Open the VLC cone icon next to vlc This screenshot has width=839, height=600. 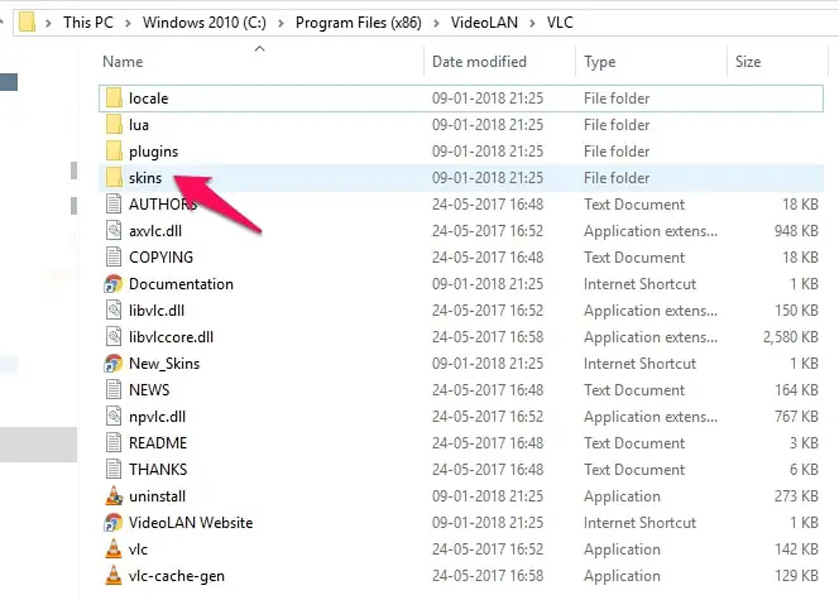116,549
